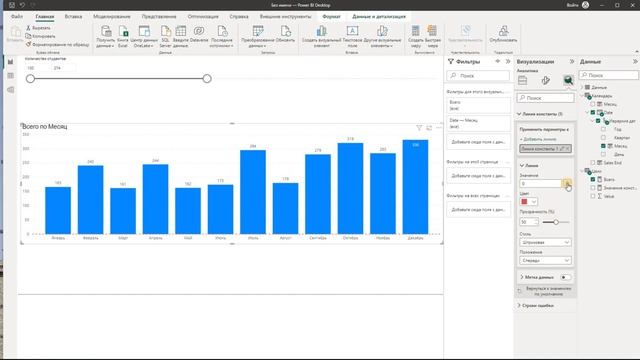
Task: Uncheck the Date field checkbox
Action: 593,112
